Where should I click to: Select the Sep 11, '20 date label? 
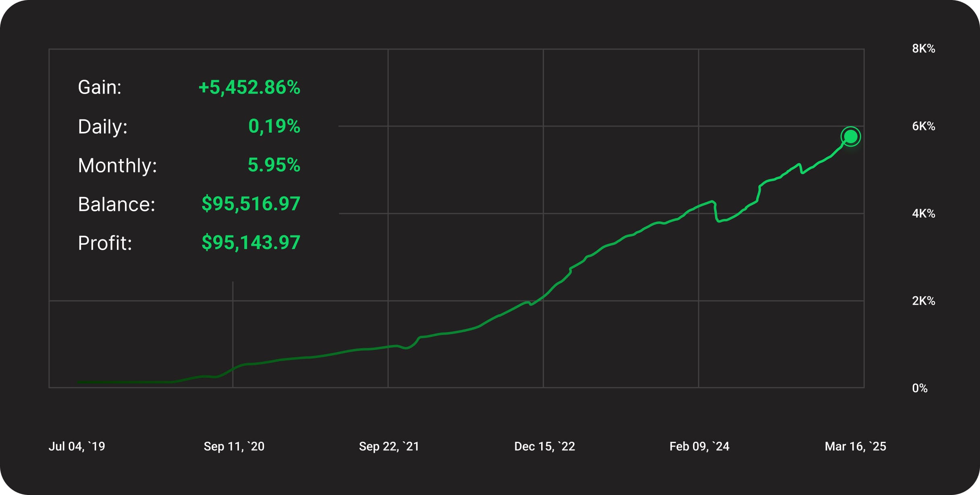tap(234, 446)
